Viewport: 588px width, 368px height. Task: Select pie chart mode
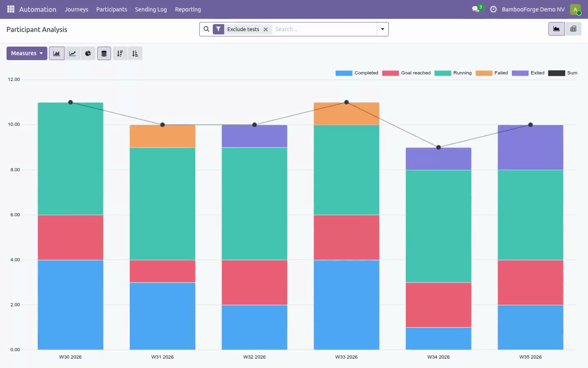[x=88, y=53]
